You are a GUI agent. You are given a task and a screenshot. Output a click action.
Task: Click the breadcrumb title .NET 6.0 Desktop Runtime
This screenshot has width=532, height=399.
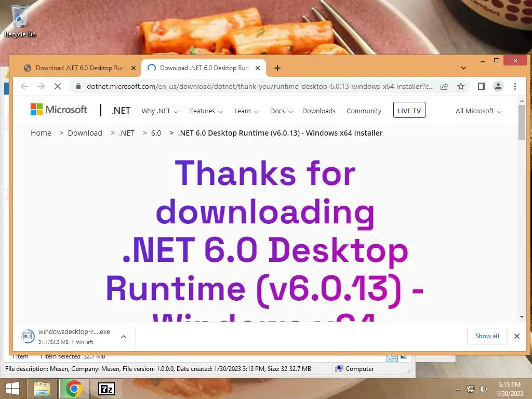[280, 133]
